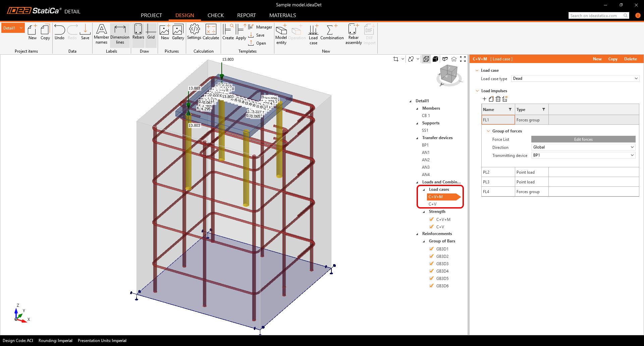Disable the C+V strength check

click(x=431, y=227)
